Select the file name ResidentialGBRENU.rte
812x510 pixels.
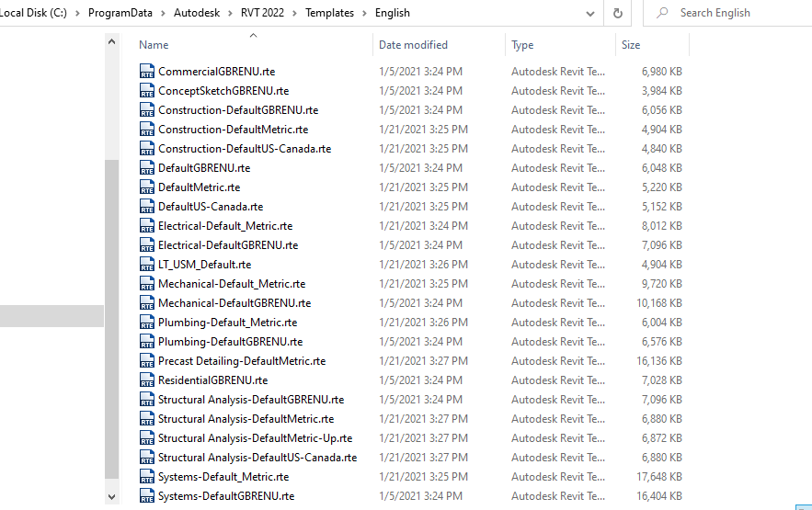click(x=212, y=380)
